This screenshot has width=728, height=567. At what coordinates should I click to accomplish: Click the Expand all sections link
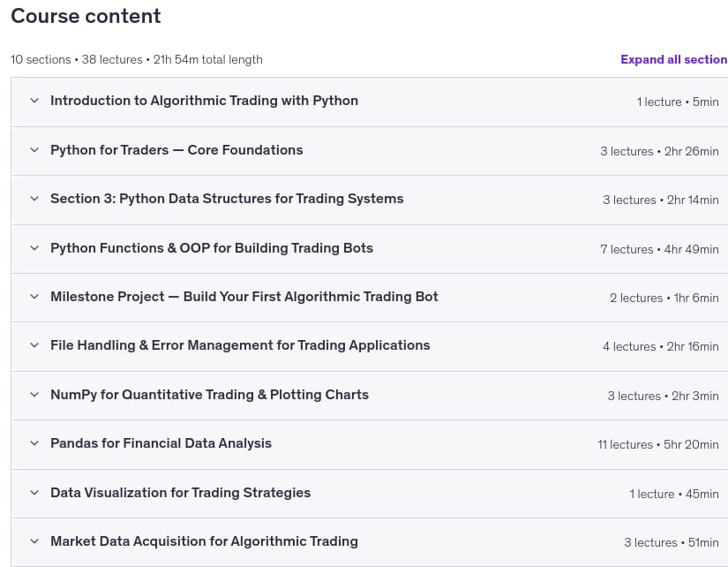point(674,59)
